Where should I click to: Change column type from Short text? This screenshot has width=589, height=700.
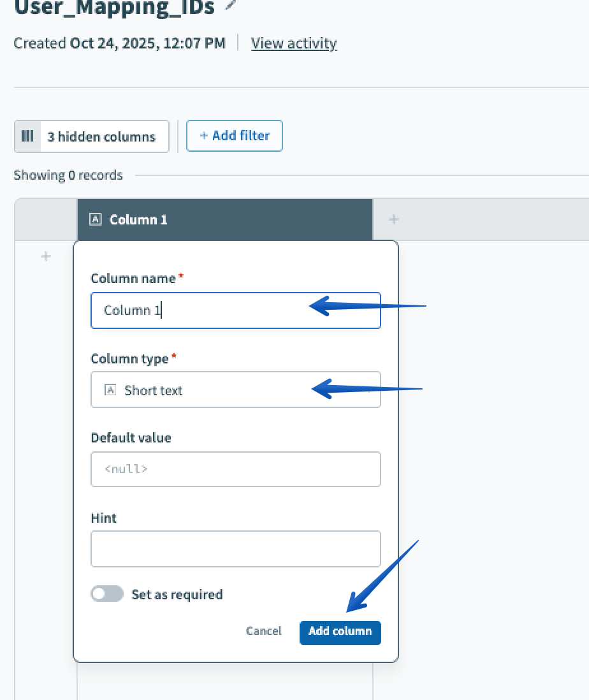tap(236, 390)
